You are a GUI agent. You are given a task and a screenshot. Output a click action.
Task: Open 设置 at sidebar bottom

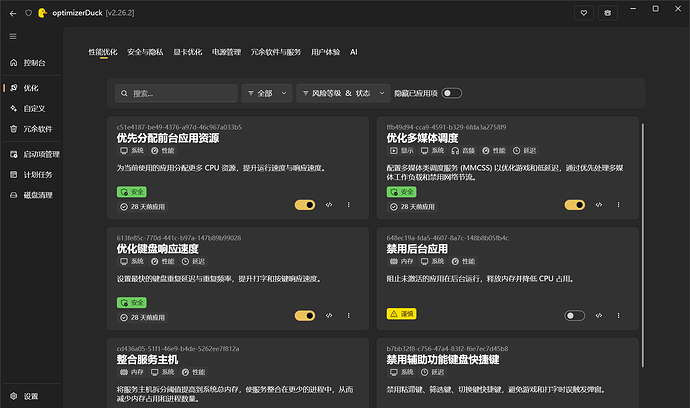(32, 396)
